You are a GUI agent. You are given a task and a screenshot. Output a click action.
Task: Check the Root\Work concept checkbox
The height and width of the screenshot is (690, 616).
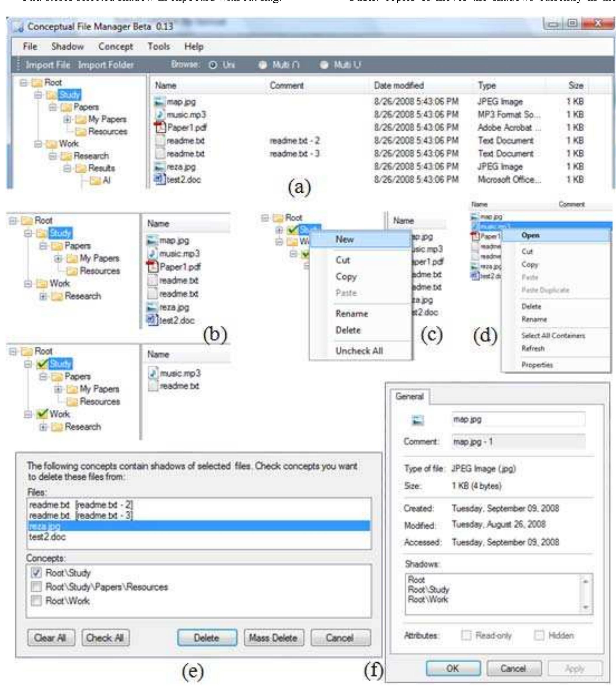(x=36, y=601)
